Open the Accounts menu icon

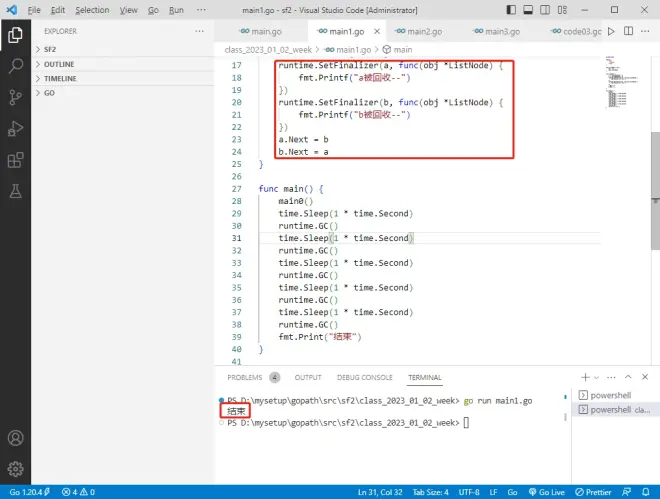(x=15, y=438)
